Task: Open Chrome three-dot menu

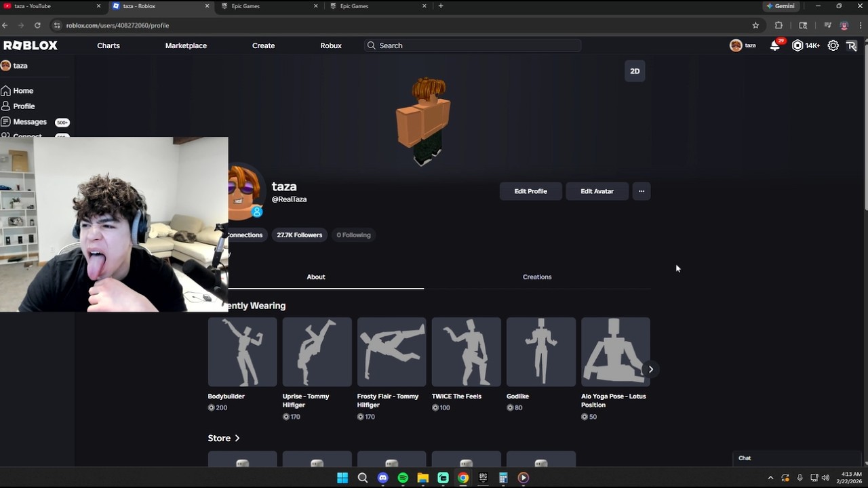Action: [860, 25]
